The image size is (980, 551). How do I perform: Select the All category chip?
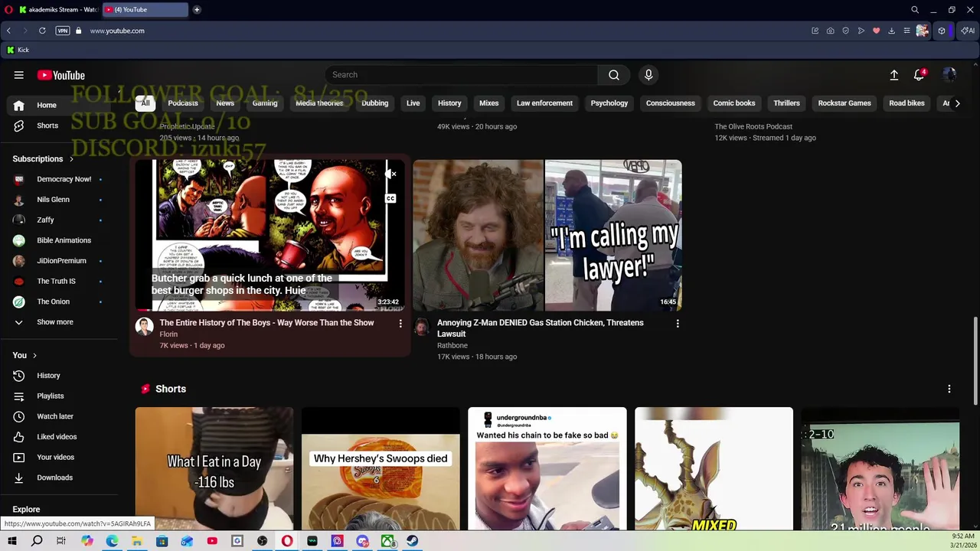tap(145, 103)
